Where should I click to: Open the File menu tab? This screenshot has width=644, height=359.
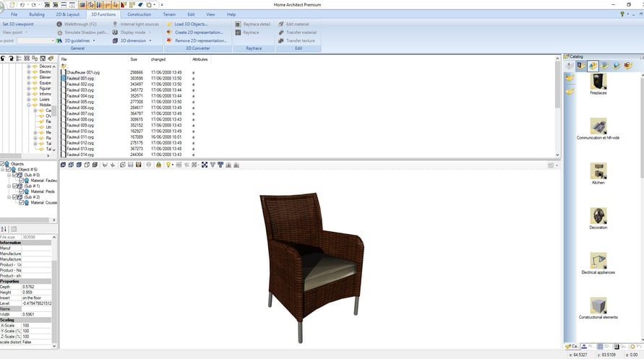pos(14,14)
